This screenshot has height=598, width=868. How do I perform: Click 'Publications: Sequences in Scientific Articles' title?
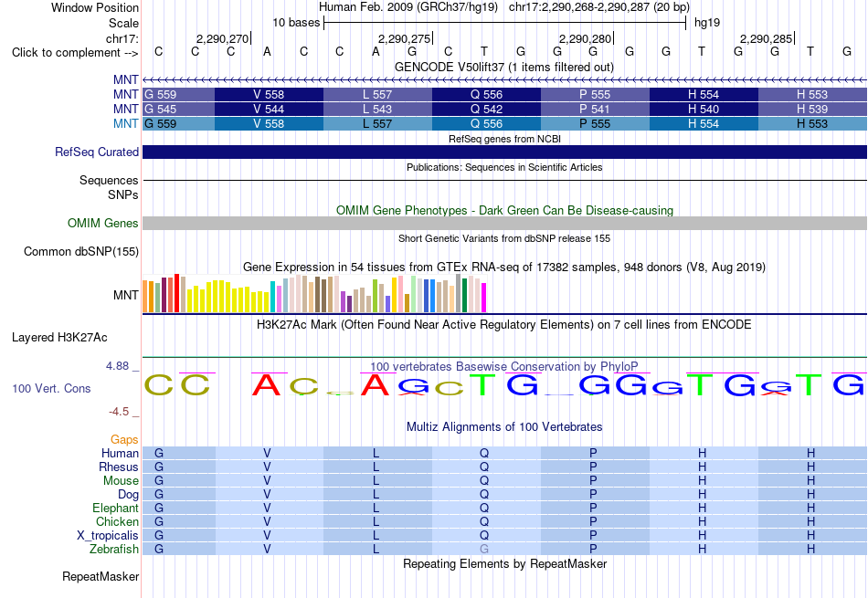click(504, 167)
